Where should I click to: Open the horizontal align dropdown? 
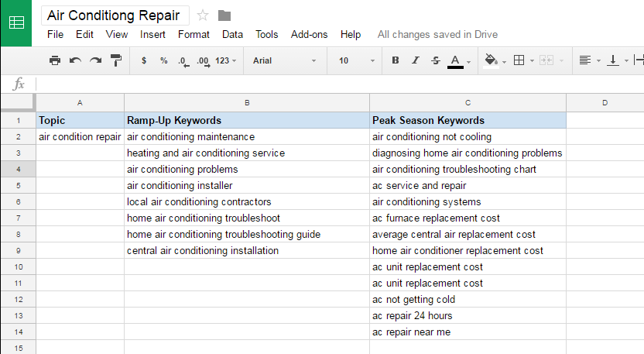click(590, 60)
